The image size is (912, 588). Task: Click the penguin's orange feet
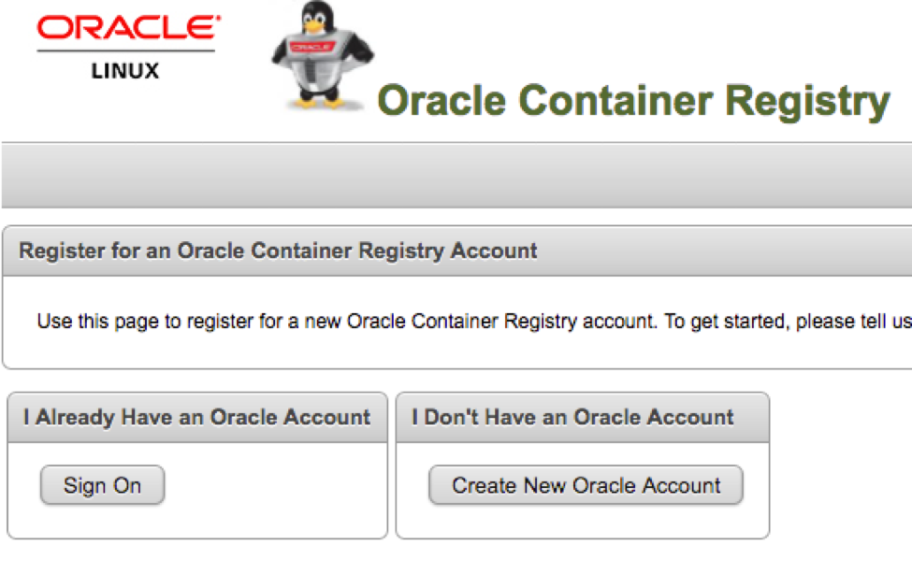[319, 102]
